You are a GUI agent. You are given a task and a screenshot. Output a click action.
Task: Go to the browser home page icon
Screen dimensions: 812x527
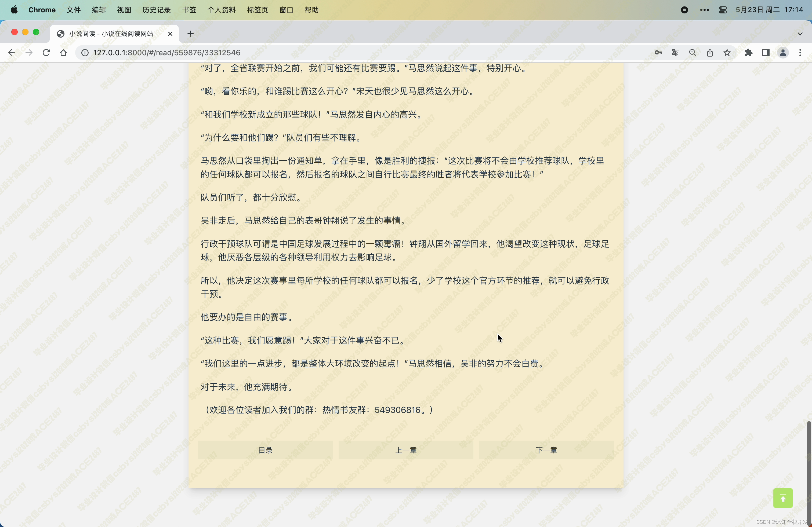point(63,53)
